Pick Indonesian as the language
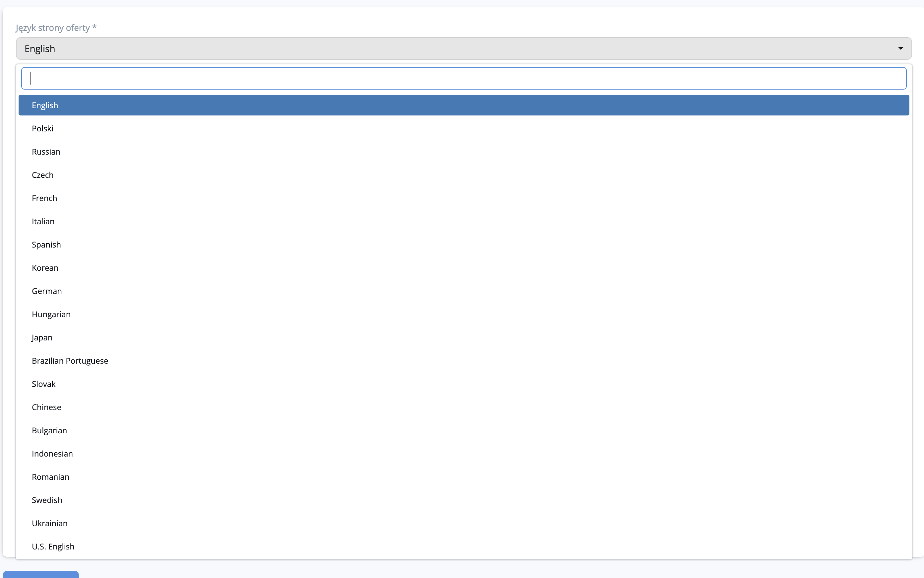The width and height of the screenshot is (924, 578). point(464,454)
